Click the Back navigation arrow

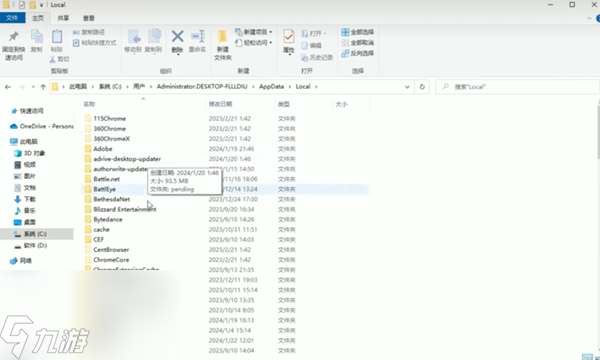(8, 87)
